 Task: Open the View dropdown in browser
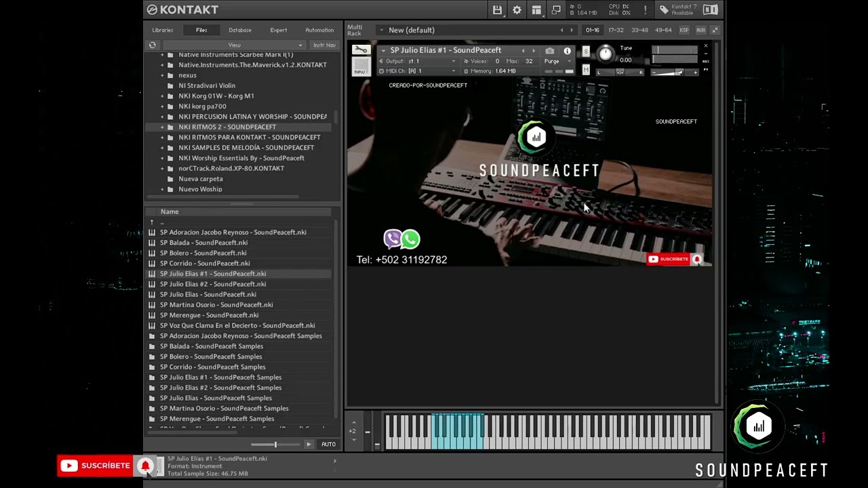234,45
